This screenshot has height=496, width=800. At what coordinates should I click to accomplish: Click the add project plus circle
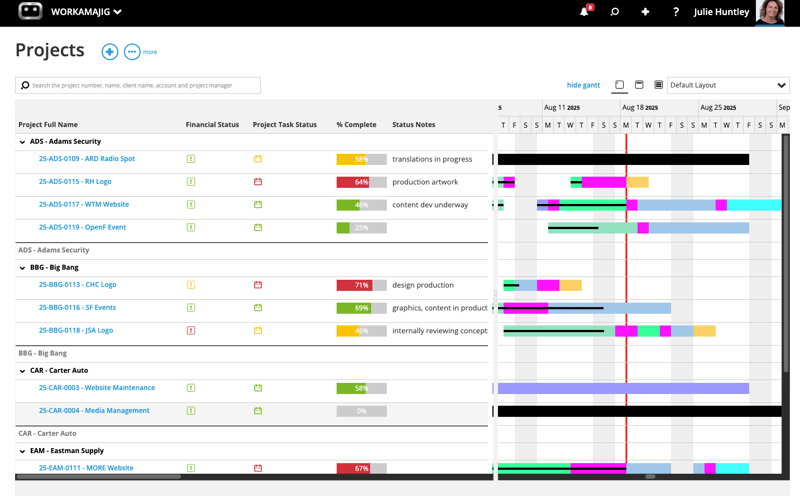click(x=110, y=52)
